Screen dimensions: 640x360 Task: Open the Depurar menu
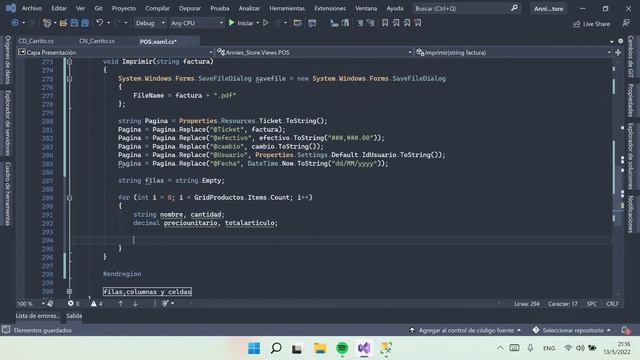point(190,8)
